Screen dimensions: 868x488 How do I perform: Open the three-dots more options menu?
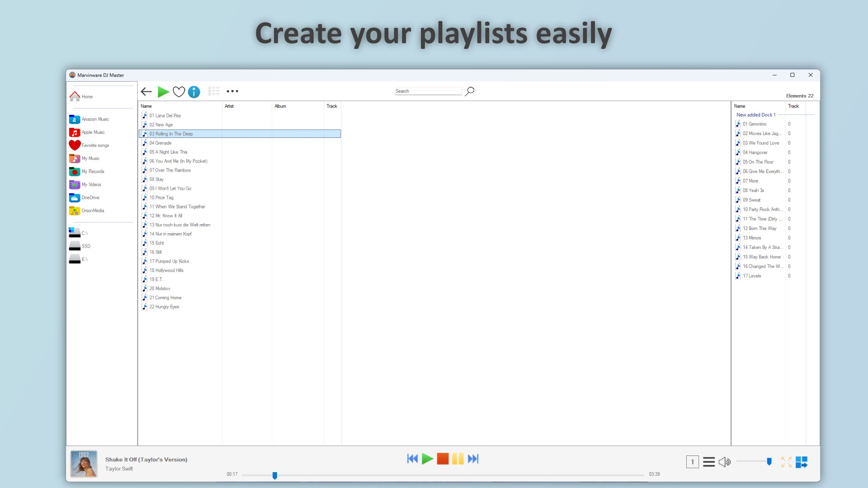(232, 91)
